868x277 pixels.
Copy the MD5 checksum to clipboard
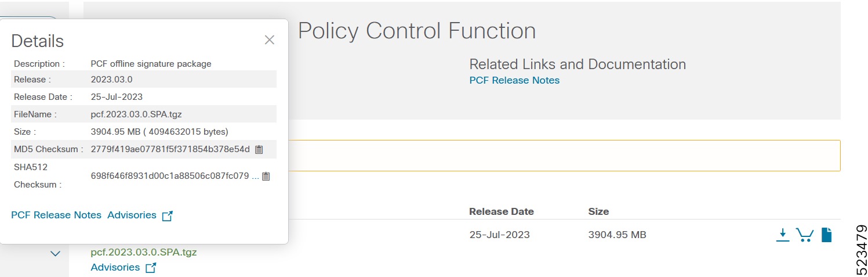[259, 150]
